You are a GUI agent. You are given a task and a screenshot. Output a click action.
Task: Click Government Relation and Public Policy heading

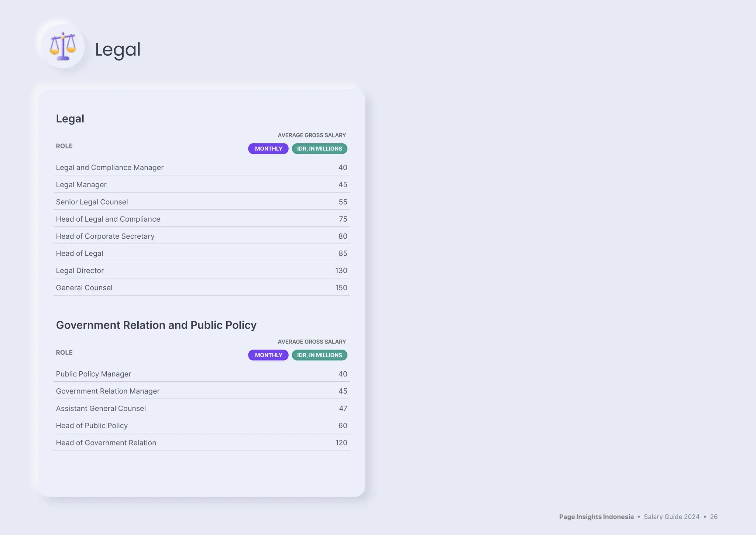point(156,325)
